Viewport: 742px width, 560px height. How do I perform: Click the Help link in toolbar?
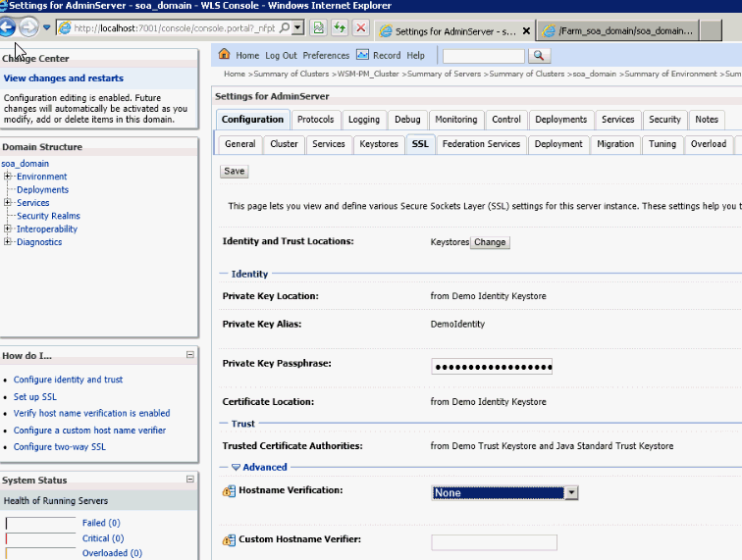pyautogui.click(x=415, y=55)
